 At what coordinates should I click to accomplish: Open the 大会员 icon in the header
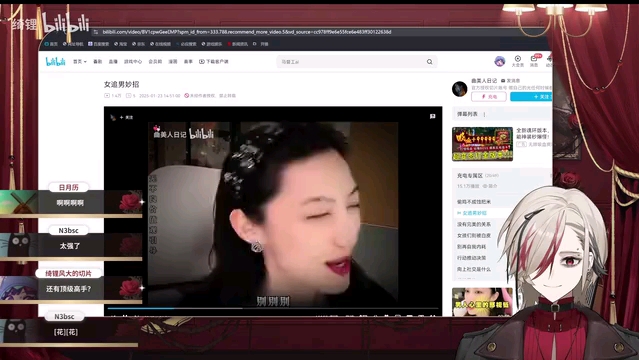click(x=518, y=61)
